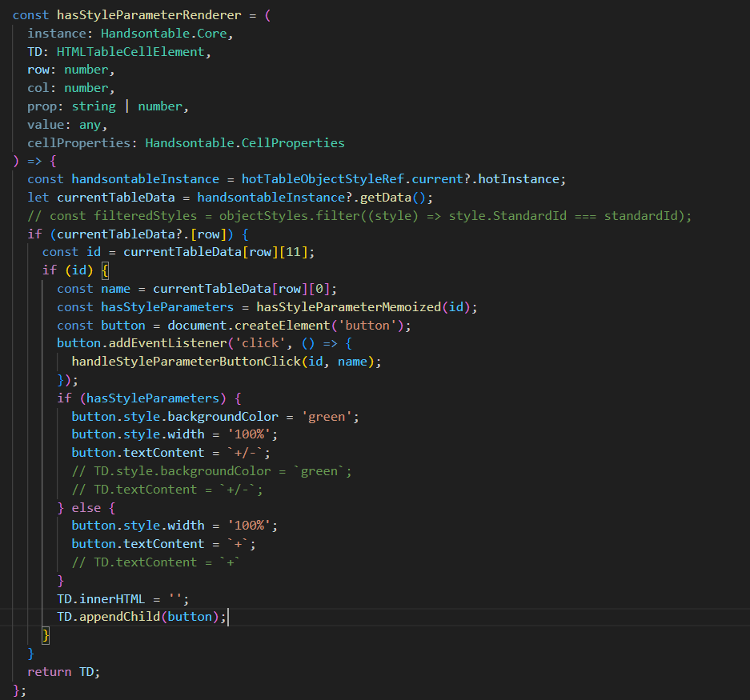750x700 pixels.
Task: Click document.createElement('button') call
Action: pos(286,326)
